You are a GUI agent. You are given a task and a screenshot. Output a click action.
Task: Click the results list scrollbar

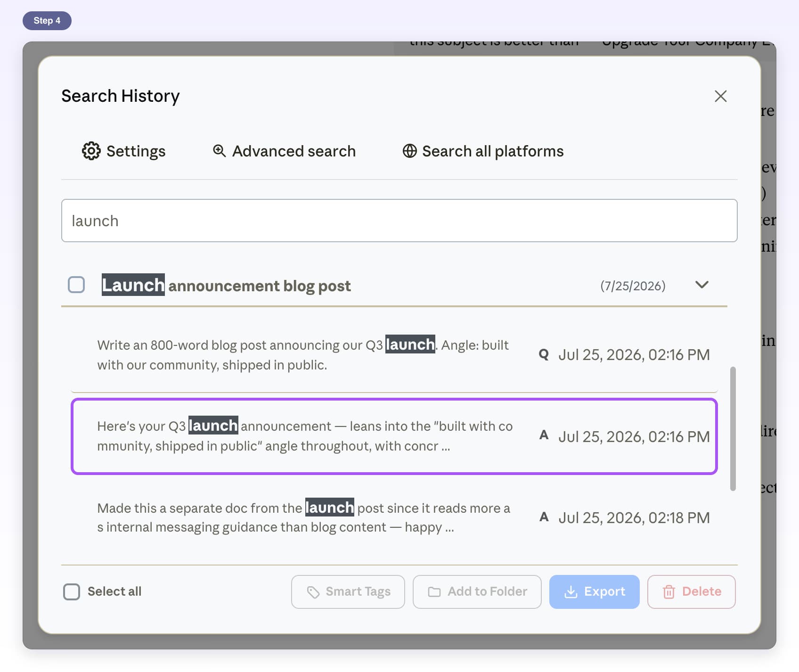pos(733,429)
